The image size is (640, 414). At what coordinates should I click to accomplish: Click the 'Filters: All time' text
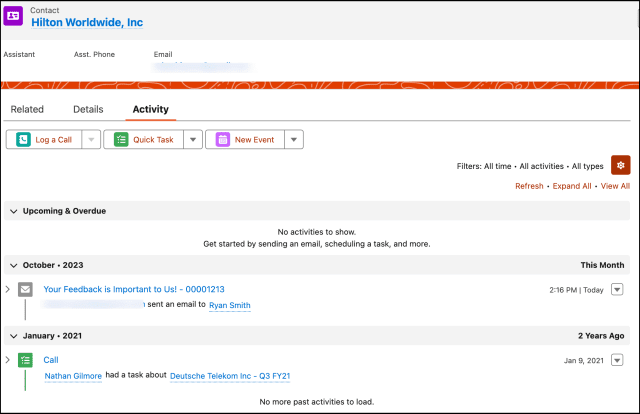[484, 166]
